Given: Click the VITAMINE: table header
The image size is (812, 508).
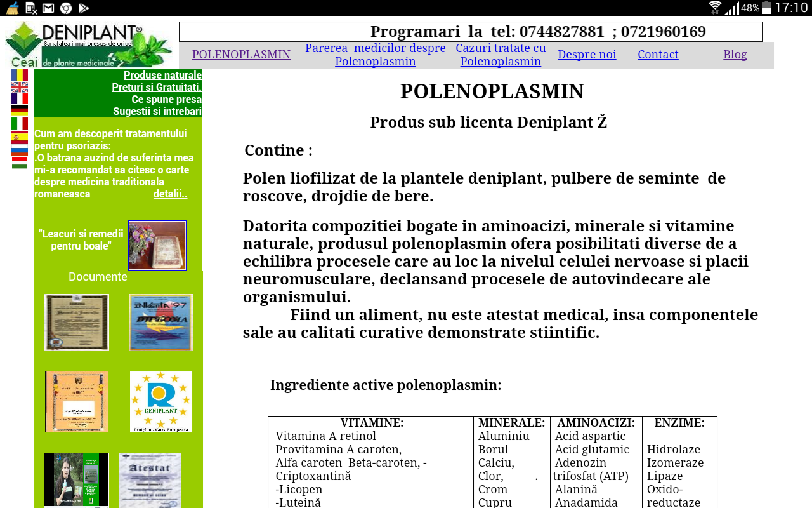Looking at the screenshot, I should (x=372, y=423).
